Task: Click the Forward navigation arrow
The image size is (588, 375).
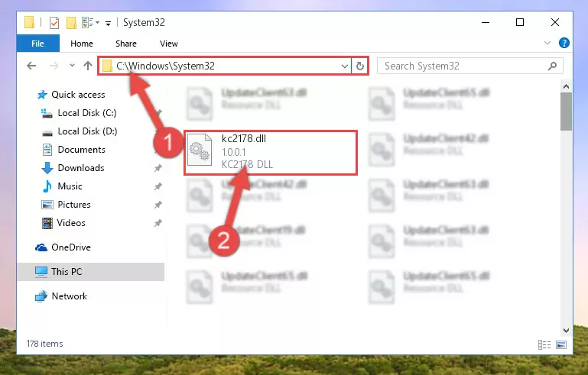Action: coord(54,66)
